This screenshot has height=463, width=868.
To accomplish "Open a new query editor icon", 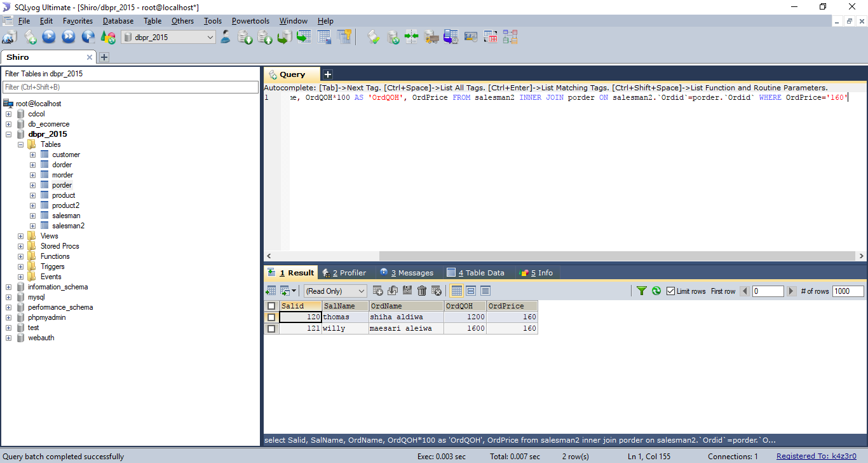I will point(30,37).
